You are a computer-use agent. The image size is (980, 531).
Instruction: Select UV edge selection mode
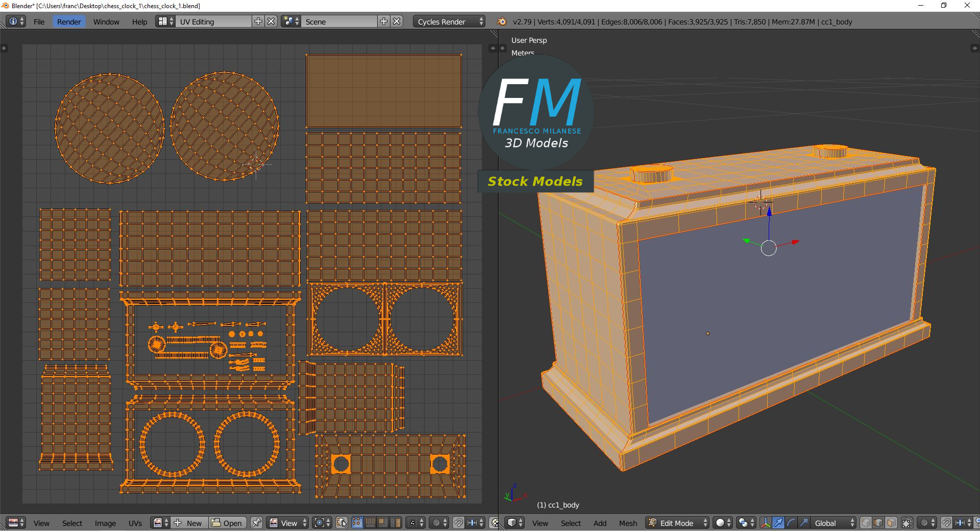pos(370,523)
